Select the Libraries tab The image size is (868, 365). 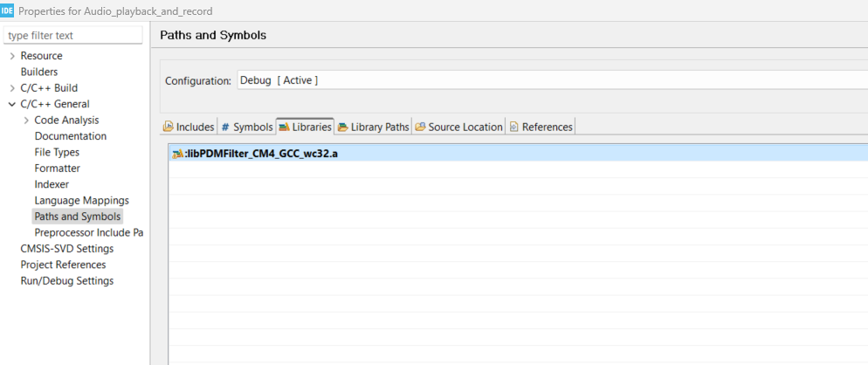[x=305, y=127]
